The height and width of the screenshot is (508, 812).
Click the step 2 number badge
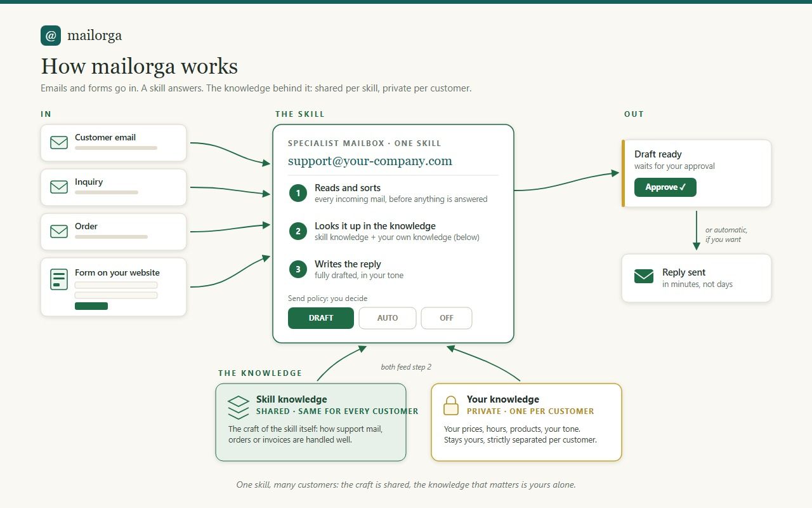pos(298,231)
